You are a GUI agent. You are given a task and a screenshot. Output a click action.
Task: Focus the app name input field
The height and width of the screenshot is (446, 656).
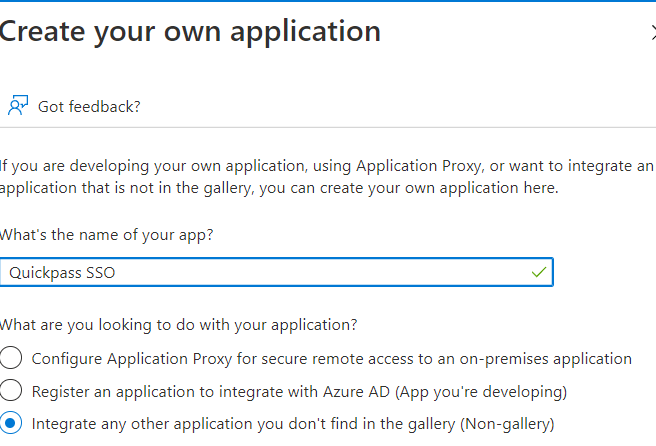277,272
